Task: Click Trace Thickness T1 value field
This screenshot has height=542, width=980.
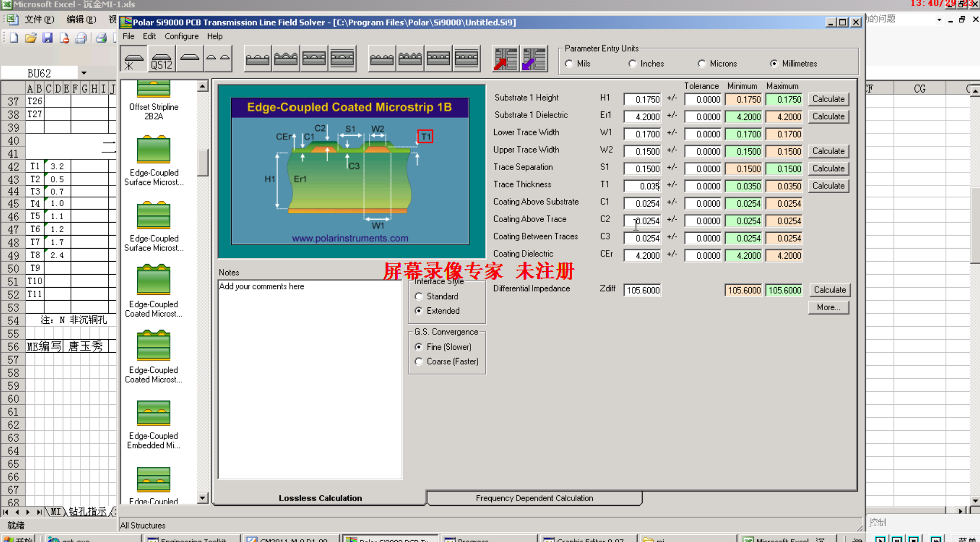Action: coord(642,186)
